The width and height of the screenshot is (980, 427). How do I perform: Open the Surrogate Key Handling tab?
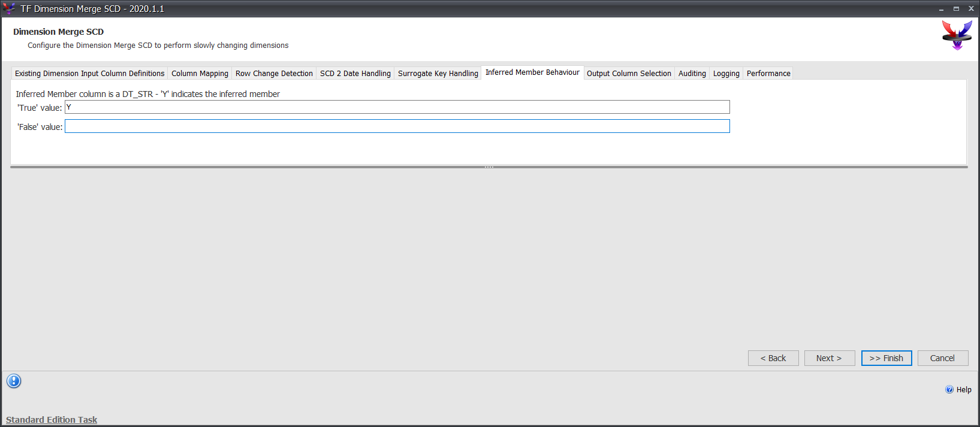[438, 74]
